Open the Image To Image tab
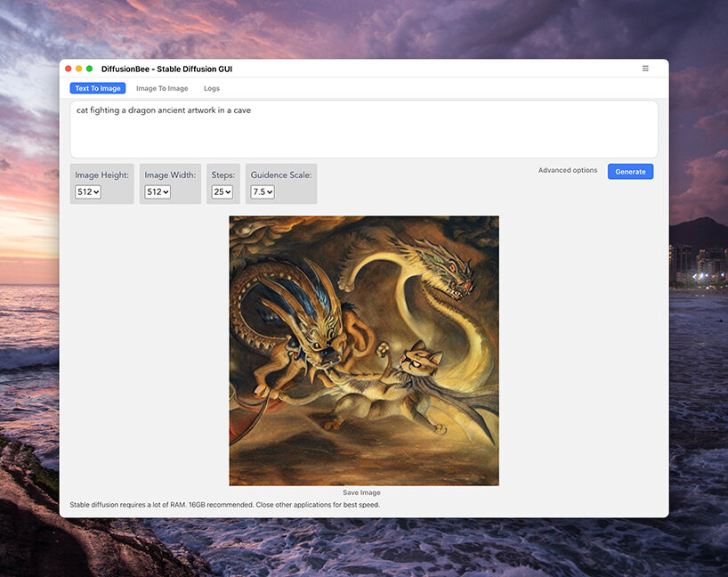 point(162,88)
